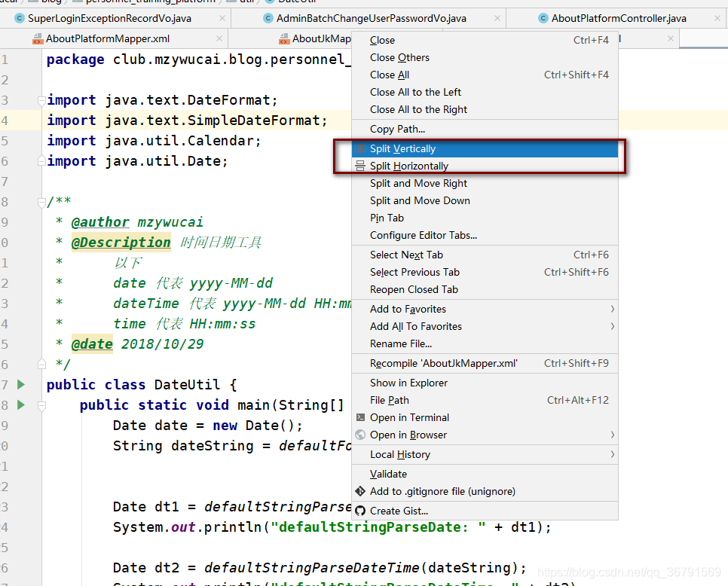Viewport: 728px width, 586px height.
Task: Click the XML file icon on AboutJkMapper tab
Action: pos(284,39)
